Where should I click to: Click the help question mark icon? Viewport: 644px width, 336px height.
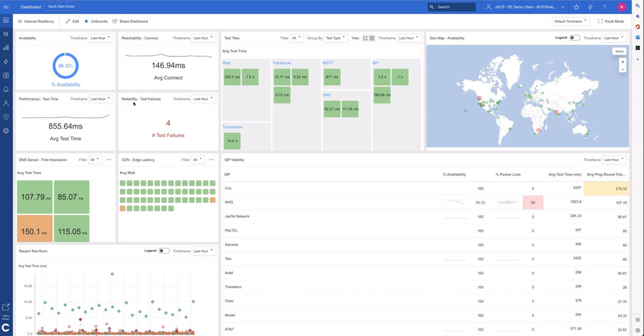pyautogui.click(x=605, y=7)
